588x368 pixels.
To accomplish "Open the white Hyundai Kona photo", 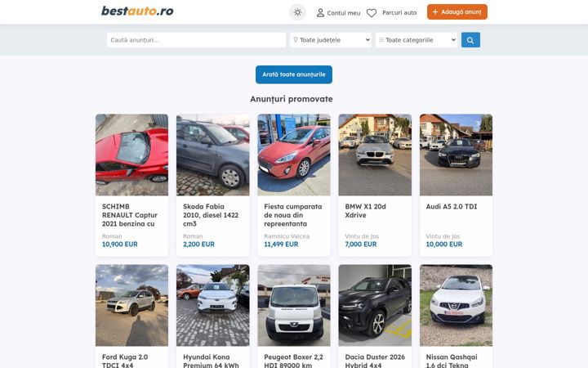I will [213, 305].
